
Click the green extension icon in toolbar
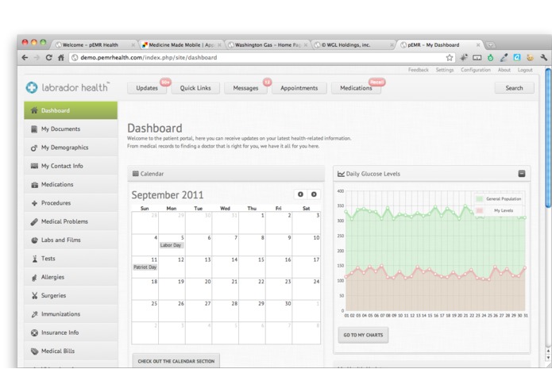490,57
